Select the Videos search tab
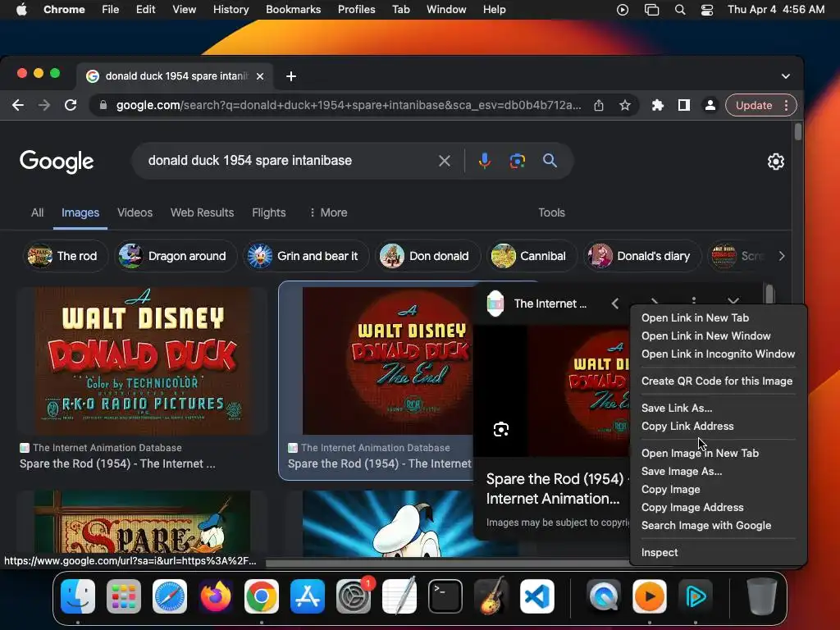 click(135, 212)
